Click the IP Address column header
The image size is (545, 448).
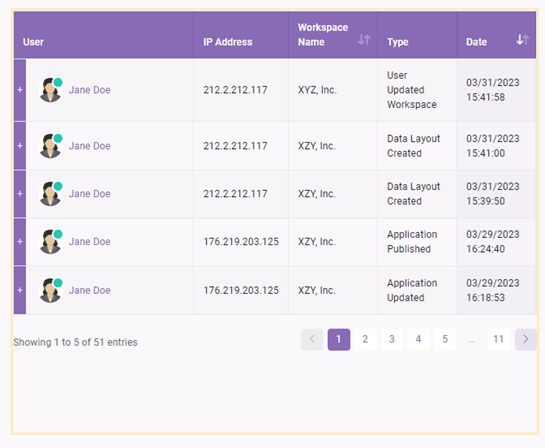coord(241,35)
